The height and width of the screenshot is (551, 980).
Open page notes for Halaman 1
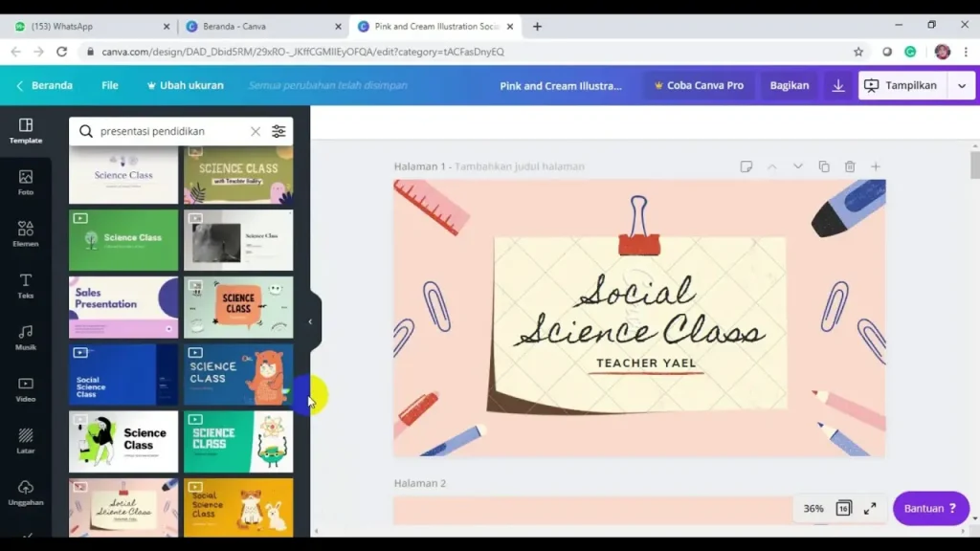tap(746, 165)
